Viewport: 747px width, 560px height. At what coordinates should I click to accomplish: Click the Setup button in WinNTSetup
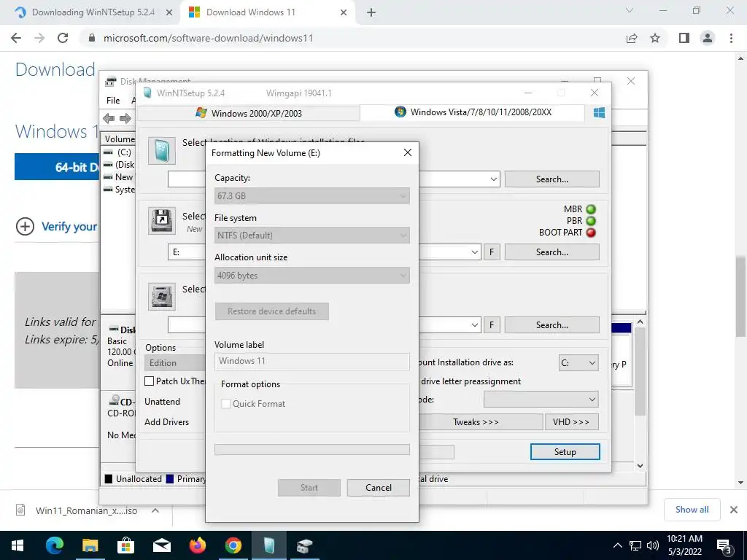pyautogui.click(x=565, y=452)
